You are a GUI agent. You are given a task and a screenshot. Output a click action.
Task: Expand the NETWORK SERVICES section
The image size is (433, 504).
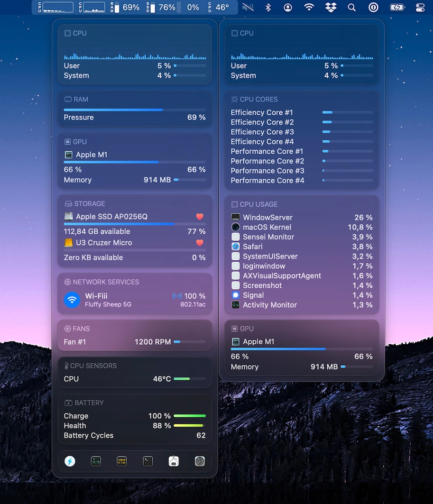pyautogui.click(x=104, y=282)
